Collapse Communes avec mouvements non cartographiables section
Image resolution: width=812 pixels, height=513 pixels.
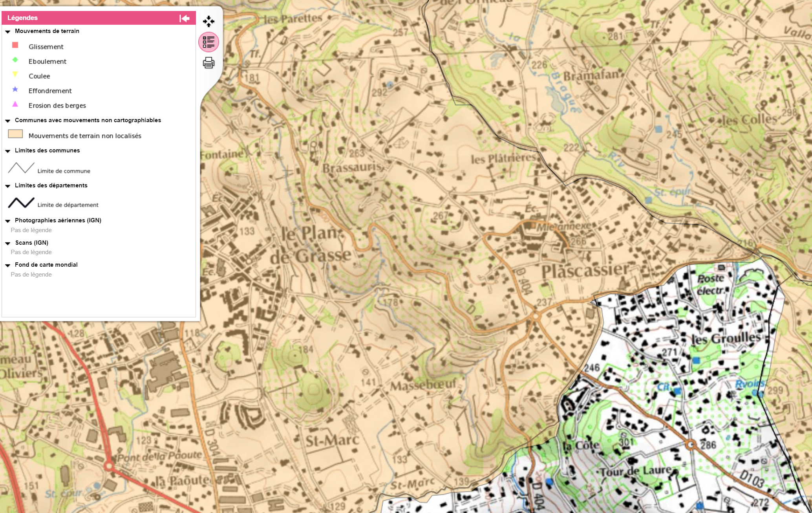coord(7,121)
